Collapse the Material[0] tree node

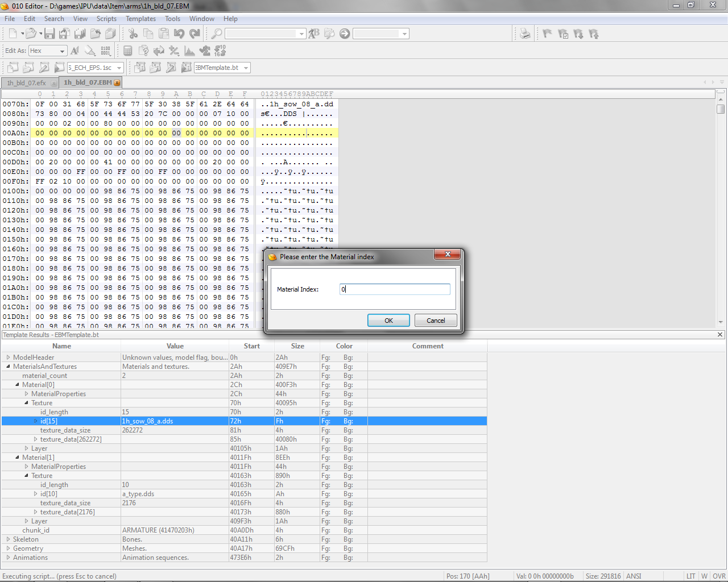[17, 385]
